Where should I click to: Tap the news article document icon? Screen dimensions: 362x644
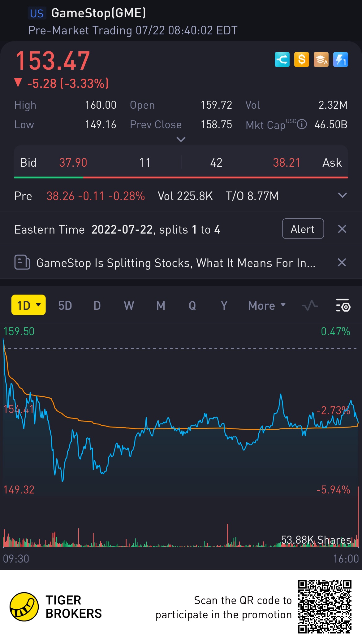point(22,262)
